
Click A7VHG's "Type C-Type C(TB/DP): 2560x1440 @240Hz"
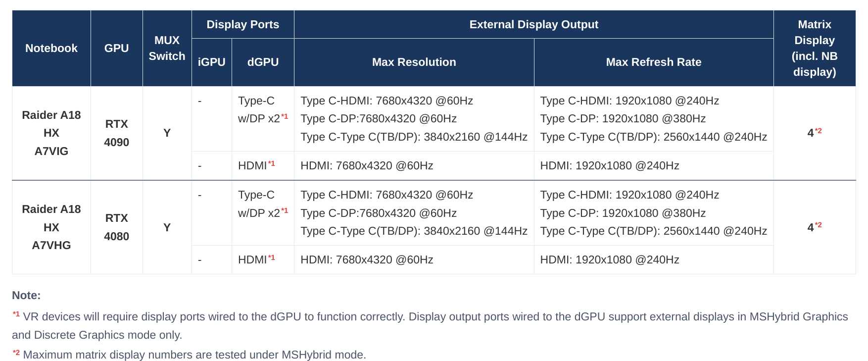[654, 231]
